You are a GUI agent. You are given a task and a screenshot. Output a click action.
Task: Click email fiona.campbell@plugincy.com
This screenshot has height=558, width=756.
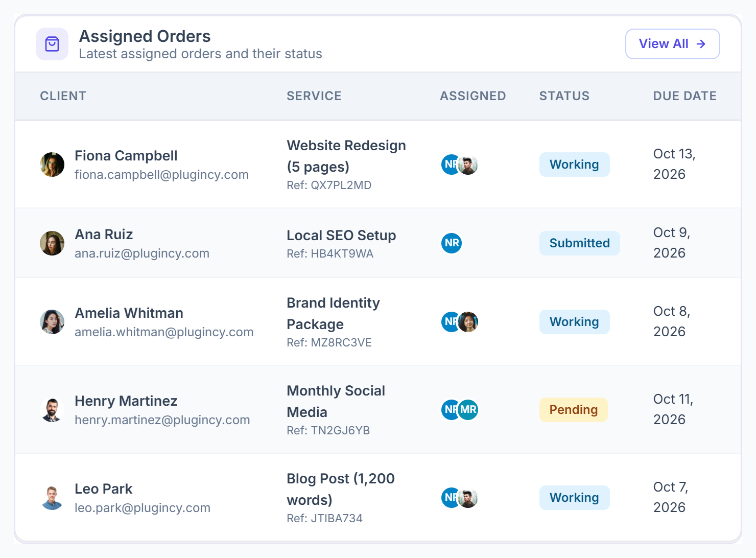pyautogui.click(x=161, y=175)
